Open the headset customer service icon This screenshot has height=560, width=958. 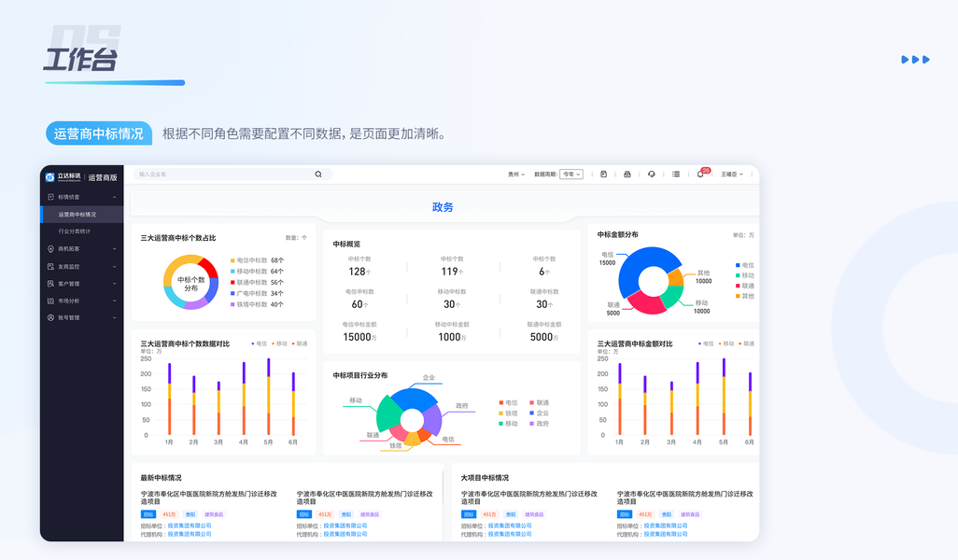tap(652, 174)
